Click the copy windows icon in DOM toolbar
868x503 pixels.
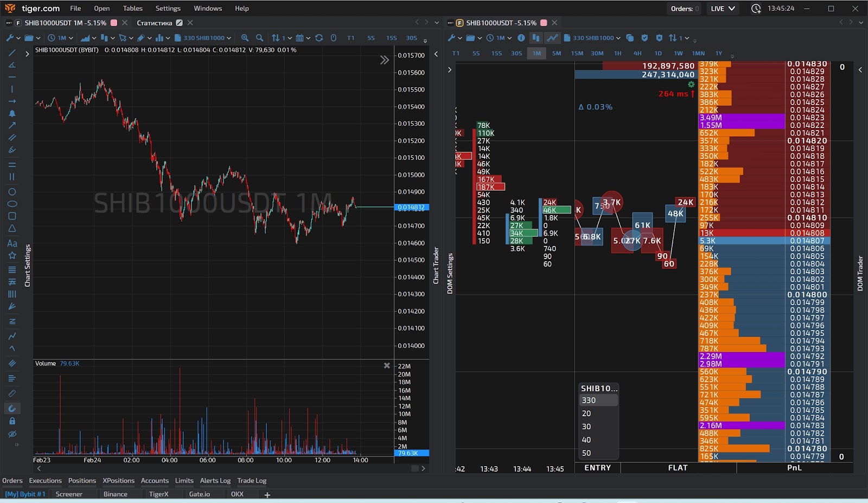pyautogui.click(x=630, y=38)
